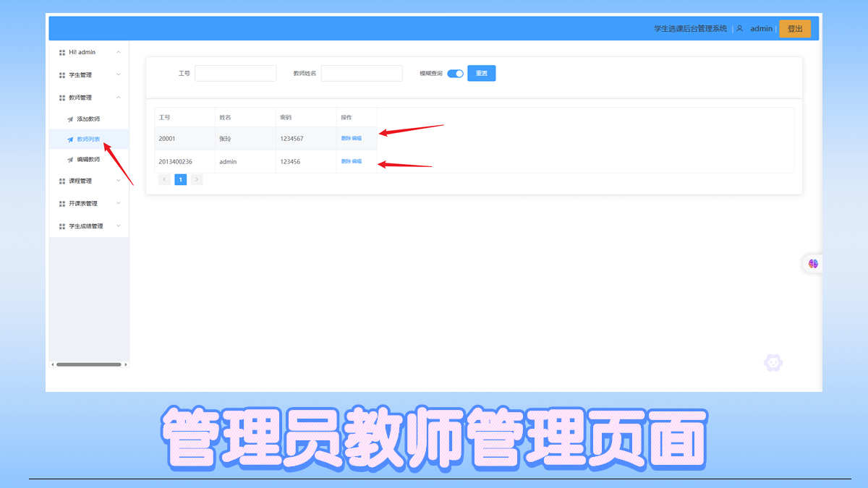This screenshot has height=488, width=868.
Task: Click the faint robot assistant icon
Action: point(773,363)
